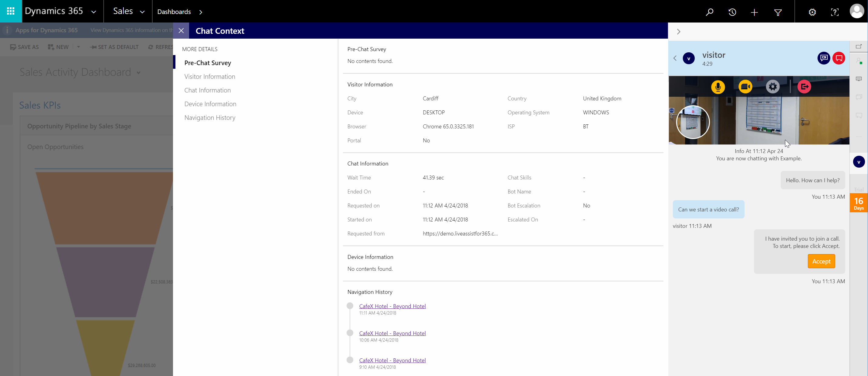Viewport: 868px width, 376px height.
Task: Select the Navigation History section
Action: tap(209, 117)
